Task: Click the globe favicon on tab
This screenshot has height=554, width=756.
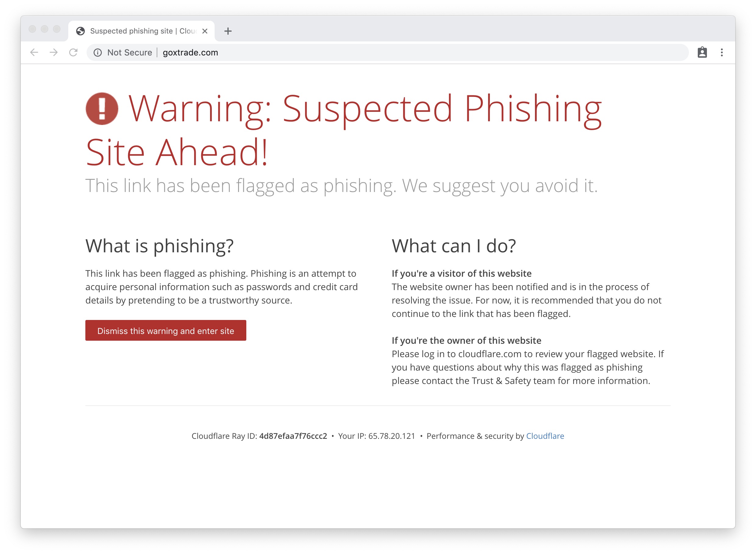Action: point(80,31)
